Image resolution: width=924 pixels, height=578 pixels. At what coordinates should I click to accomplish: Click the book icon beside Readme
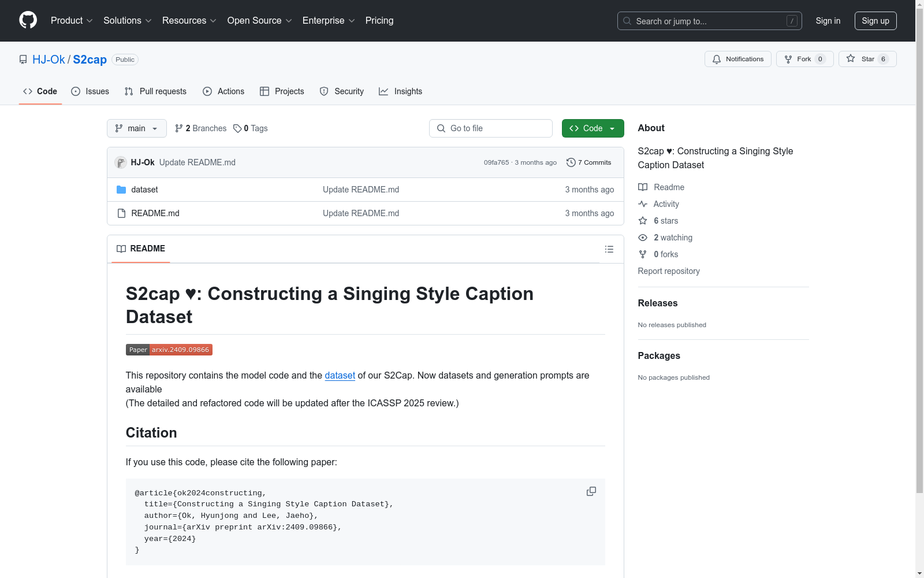click(643, 187)
